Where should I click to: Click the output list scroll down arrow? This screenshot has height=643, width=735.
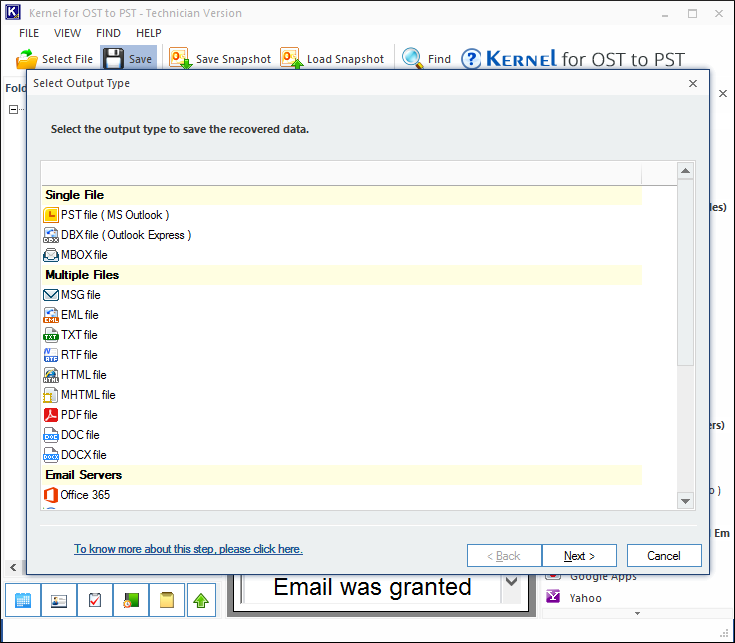coord(685,501)
